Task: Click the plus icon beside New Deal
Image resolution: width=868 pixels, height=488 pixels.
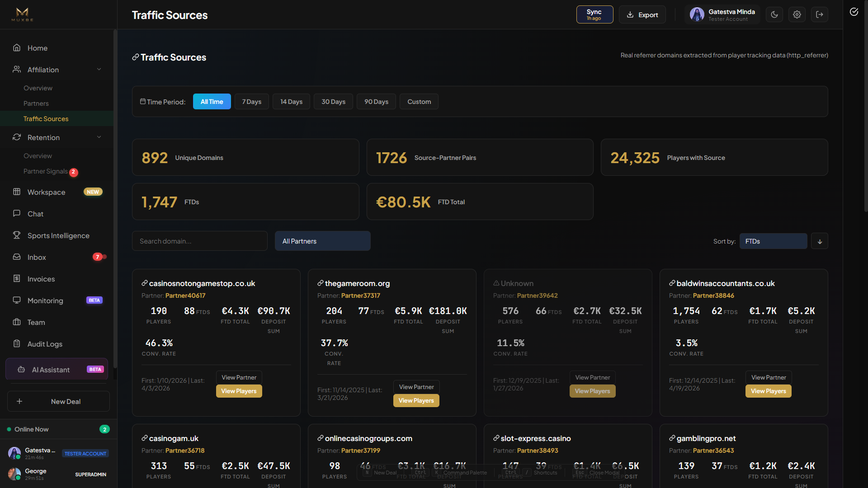Action: [19, 401]
